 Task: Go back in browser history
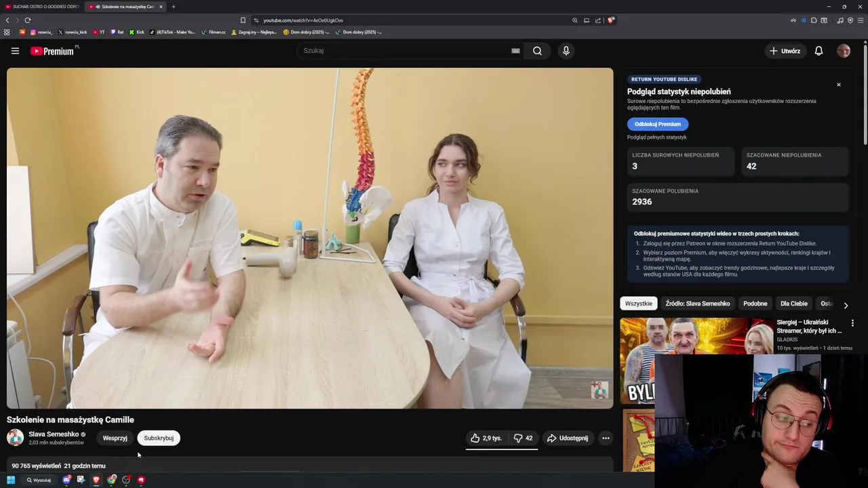point(7,20)
